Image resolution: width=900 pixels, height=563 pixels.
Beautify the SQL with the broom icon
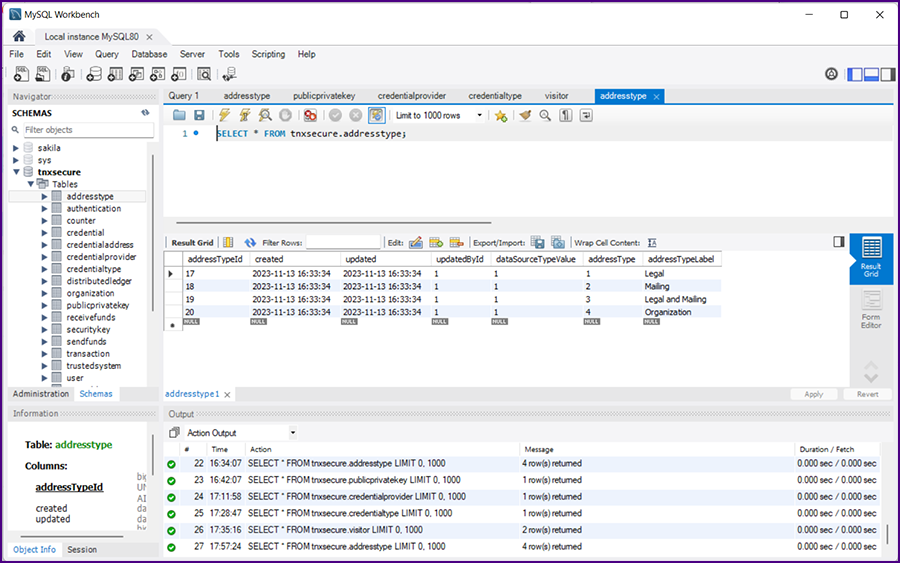click(x=525, y=115)
